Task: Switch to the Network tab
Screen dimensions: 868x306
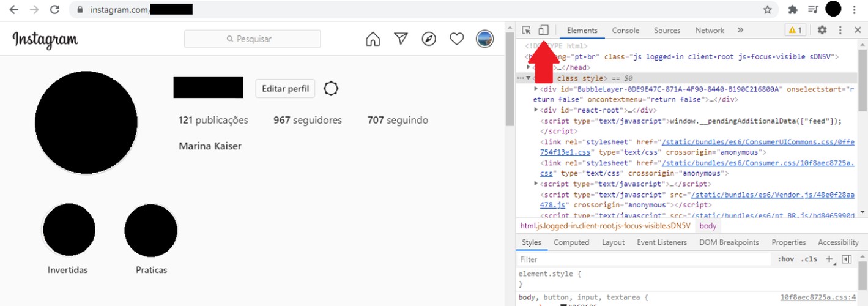Action: (x=710, y=31)
